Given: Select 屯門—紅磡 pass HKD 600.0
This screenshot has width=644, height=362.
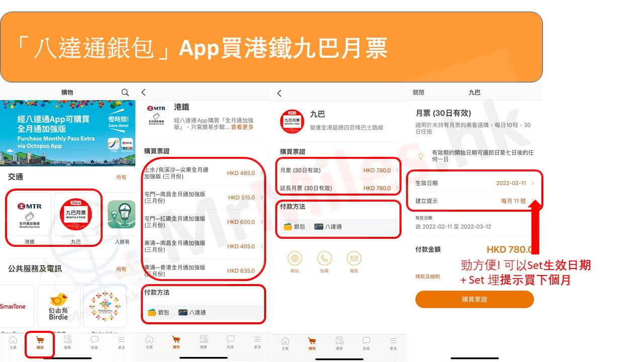Looking at the screenshot, I should (204, 222).
